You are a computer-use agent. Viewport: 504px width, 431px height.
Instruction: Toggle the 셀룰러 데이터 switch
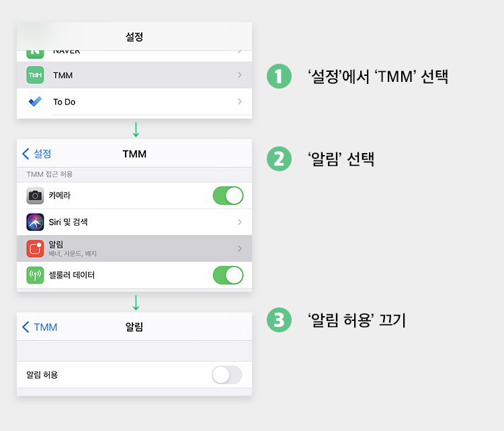[228, 275]
